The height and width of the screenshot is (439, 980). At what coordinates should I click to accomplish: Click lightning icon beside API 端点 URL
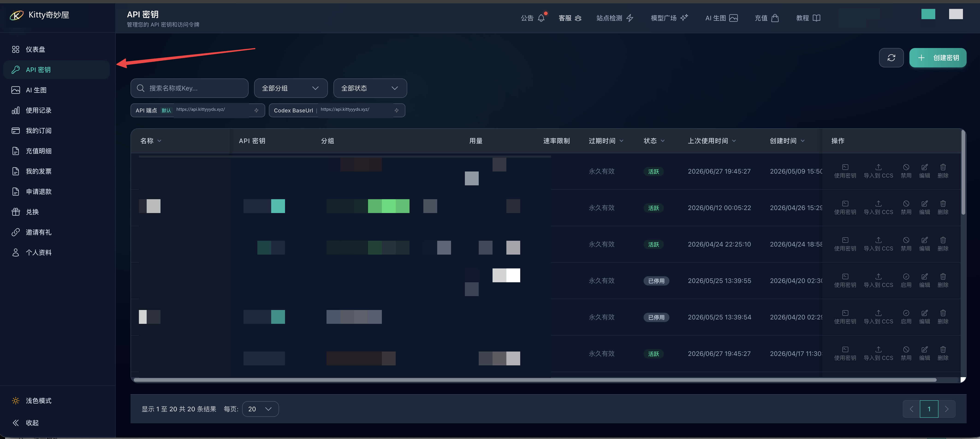[256, 110]
